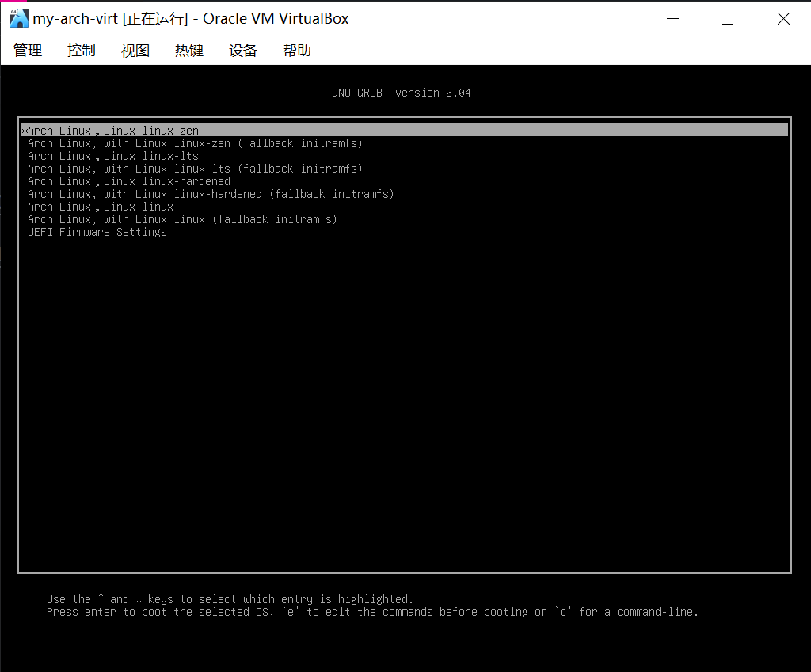Open UEFI Firmware Settings entry
This screenshot has height=672, width=811.
point(97,231)
